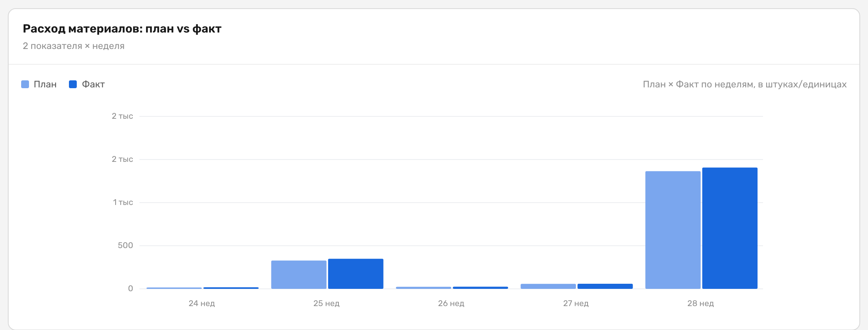Select the План bar for 24 нед
Screen dimensions: 868x330
[x=174, y=288]
